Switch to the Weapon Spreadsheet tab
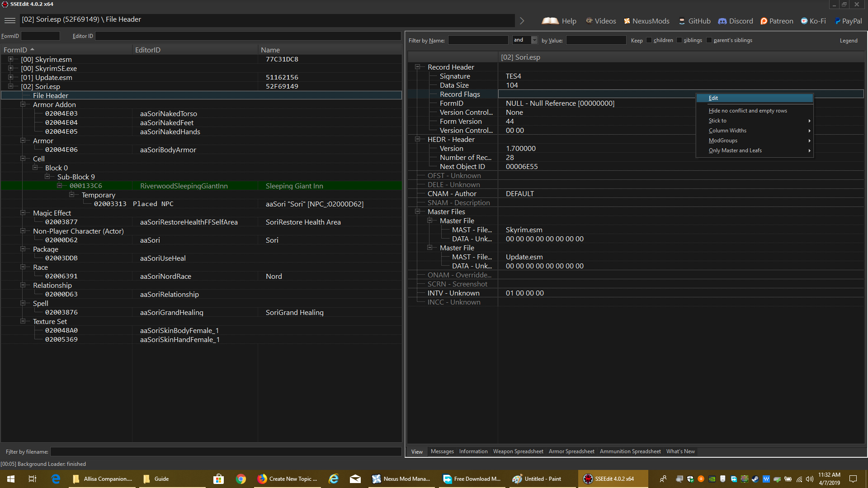Image resolution: width=868 pixels, height=488 pixels. 518,451
